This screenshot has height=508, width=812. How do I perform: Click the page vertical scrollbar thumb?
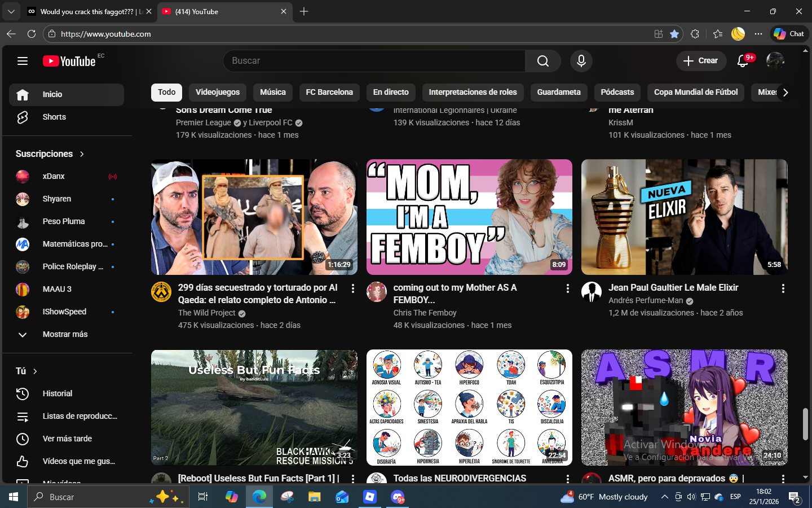[x=805, y=424]
